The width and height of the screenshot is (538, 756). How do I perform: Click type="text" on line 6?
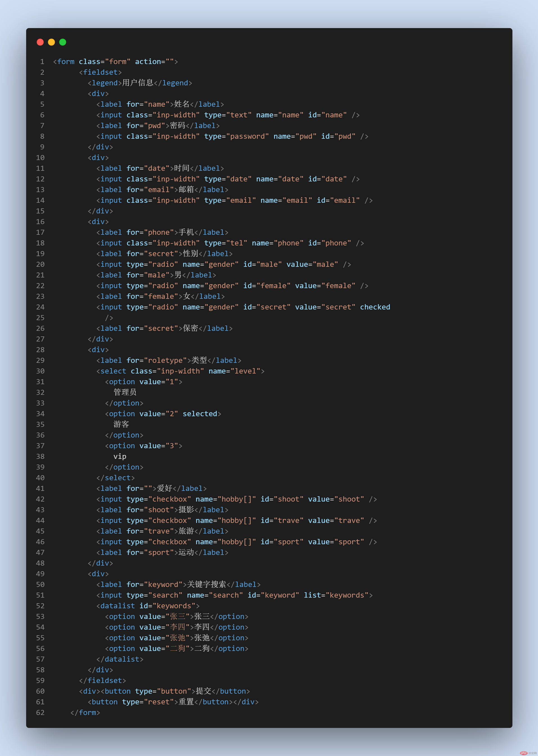228,115
